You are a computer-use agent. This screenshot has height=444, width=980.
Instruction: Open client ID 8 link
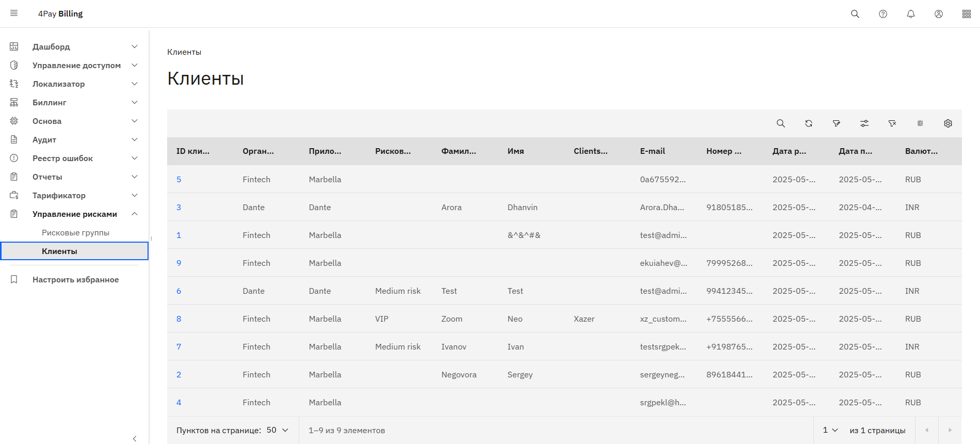pos(178,319)
